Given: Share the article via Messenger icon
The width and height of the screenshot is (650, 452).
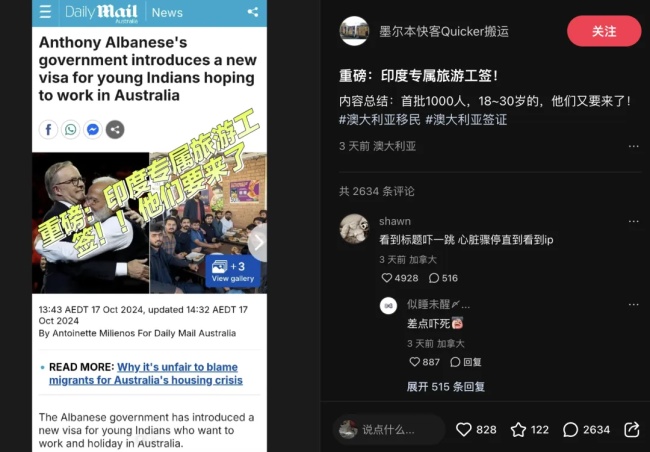Looking at the screenshot, I should point(93,130).
